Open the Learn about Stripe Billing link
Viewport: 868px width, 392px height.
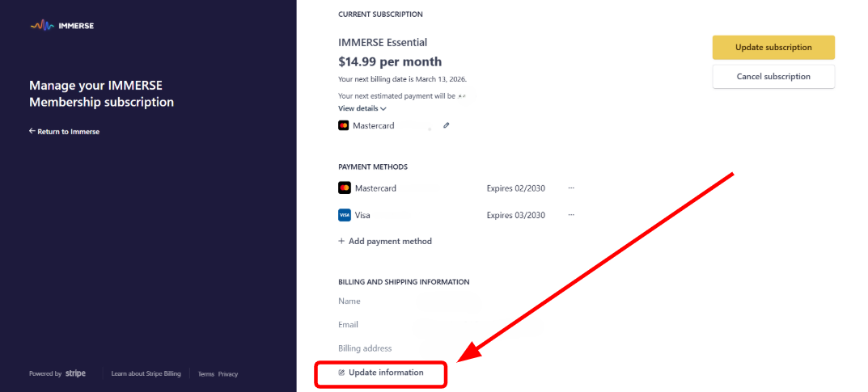pyautogui.click(x=146, y=374)
